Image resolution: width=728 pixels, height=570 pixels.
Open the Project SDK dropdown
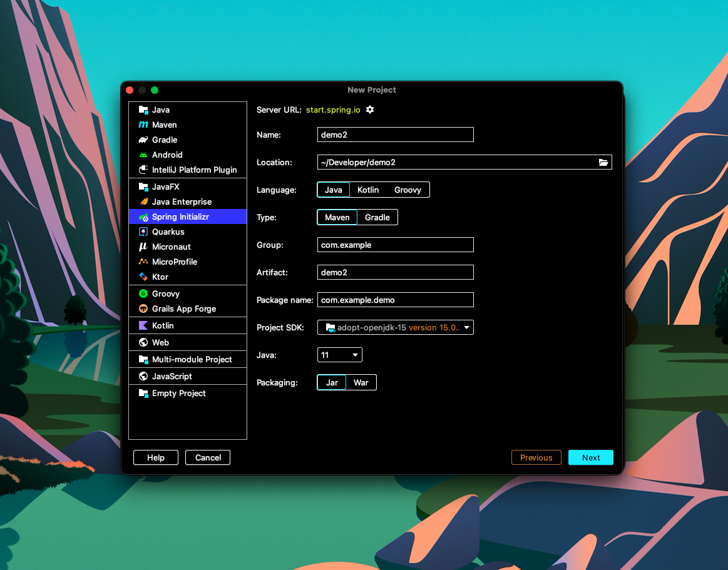point(396,328)
